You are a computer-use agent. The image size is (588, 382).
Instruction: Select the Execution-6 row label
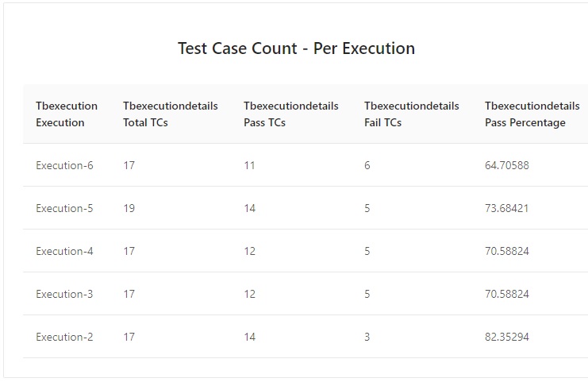64,165
